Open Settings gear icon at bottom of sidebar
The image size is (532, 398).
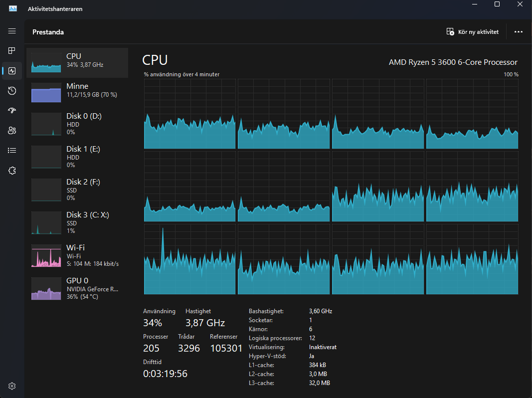click(x=12, y=386)
